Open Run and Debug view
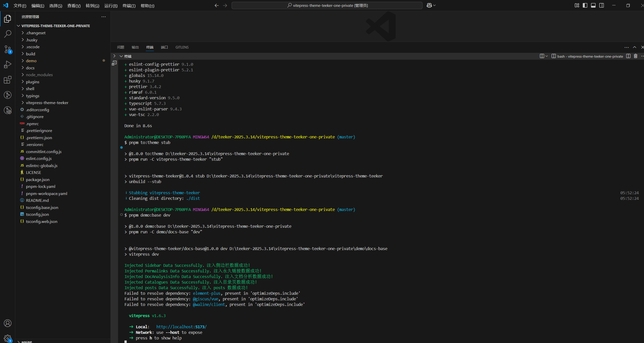 [x=8, y=64]
